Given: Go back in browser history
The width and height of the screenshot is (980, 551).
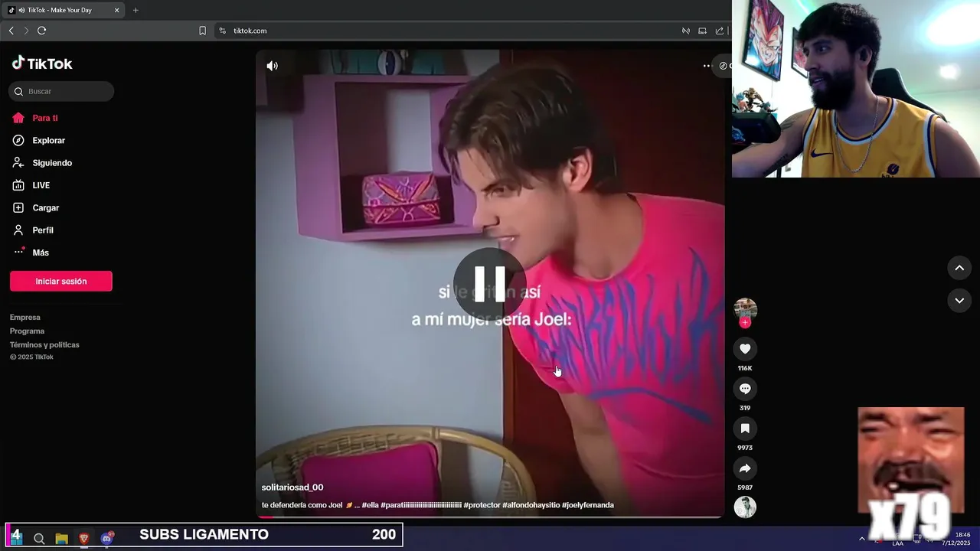Looking at the screenshot, I should point(11,31).
